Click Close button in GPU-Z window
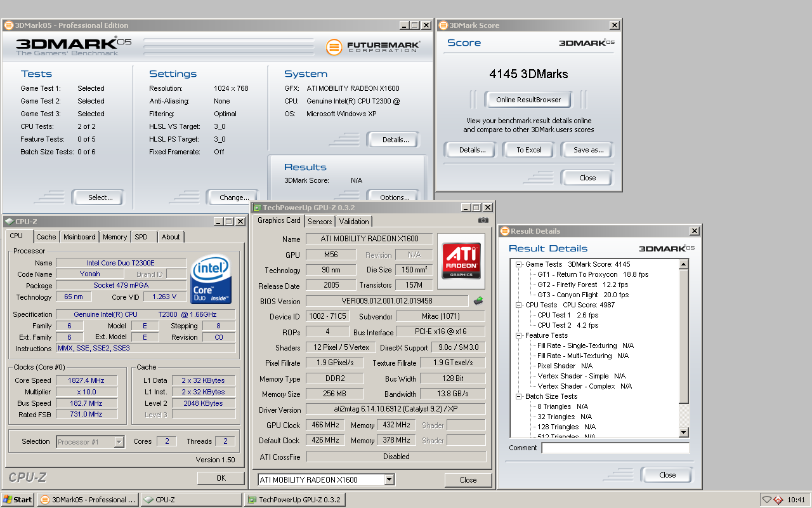This screenshot has width=812, height=508. (468, 480)
